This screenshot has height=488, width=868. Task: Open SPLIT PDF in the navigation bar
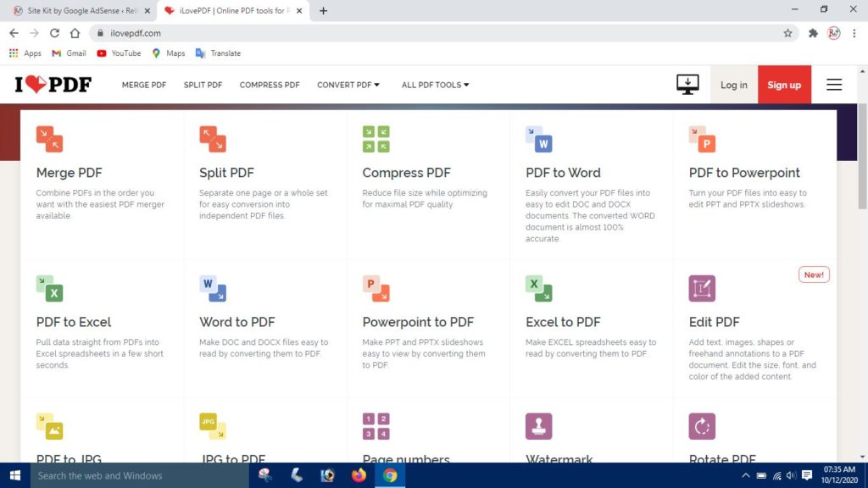[203, 85]
